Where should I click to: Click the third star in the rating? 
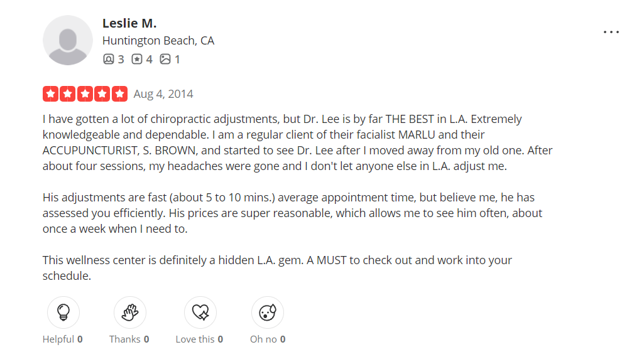85,94
